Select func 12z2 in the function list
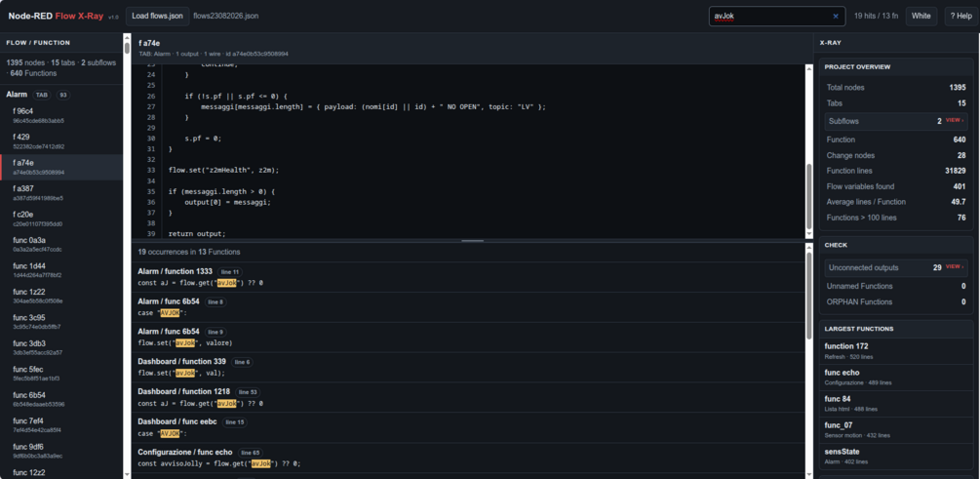 [x=61, y=472]
